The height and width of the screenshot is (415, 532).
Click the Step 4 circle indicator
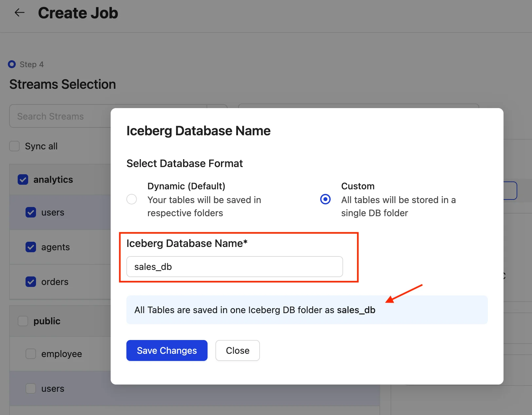click(x=12, y=64)
